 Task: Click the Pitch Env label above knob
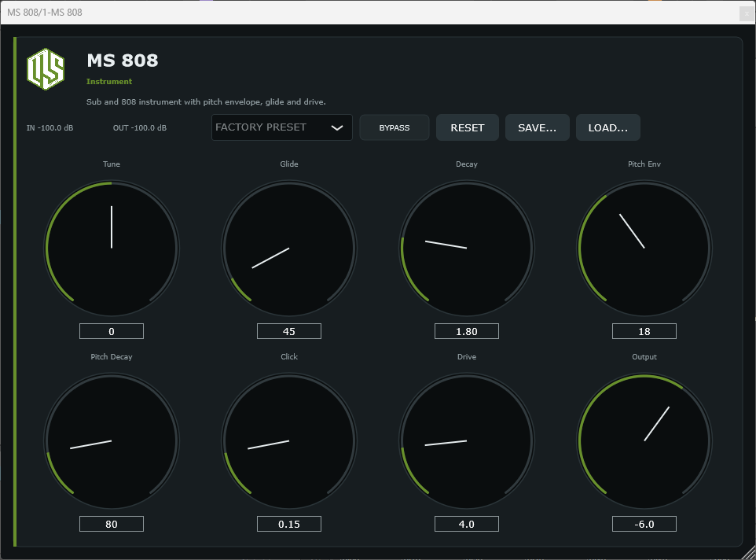pyautogui.click(x=644, y=164)
